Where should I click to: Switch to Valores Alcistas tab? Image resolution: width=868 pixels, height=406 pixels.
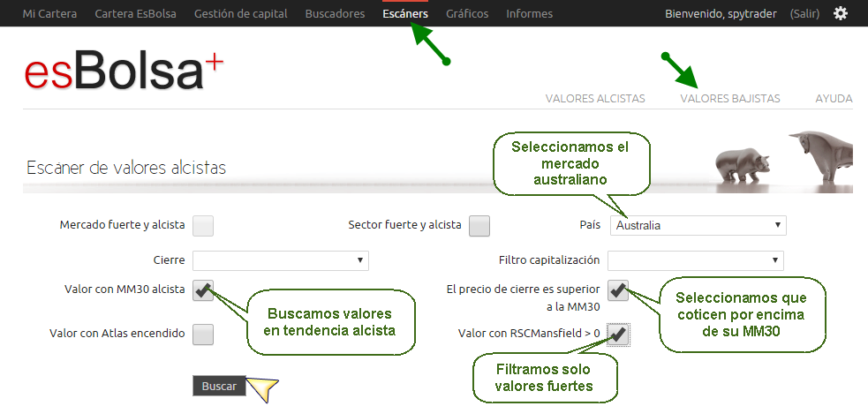pyautogui.click(x=595, y=99)
